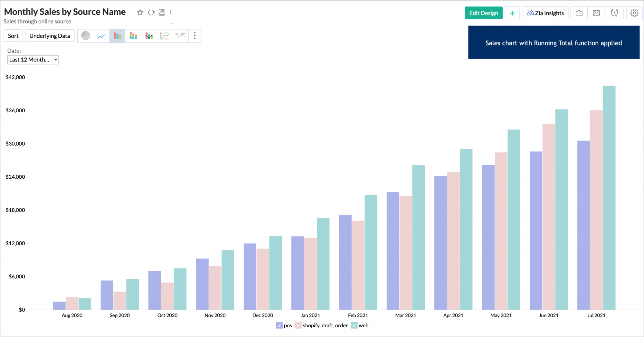Disable the shopify_draft_order series

[x=298, y=325]
